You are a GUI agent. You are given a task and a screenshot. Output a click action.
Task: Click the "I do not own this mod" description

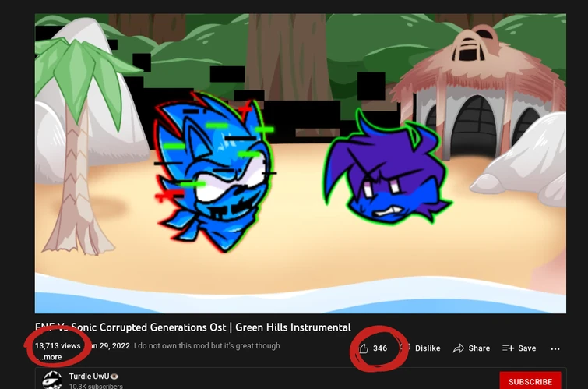[206, 346]
